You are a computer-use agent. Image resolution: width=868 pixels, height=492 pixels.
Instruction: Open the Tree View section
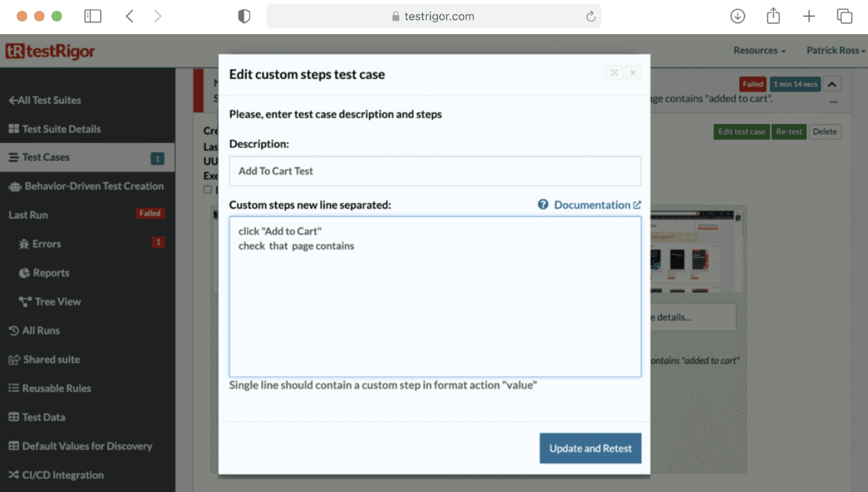pos(57,301)
